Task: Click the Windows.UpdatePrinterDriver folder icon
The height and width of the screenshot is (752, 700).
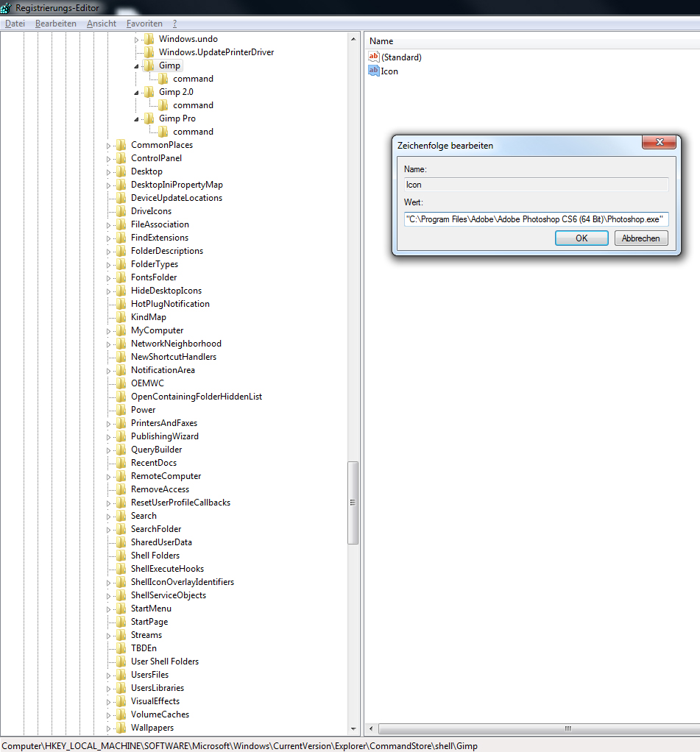Action: [149, 52]
